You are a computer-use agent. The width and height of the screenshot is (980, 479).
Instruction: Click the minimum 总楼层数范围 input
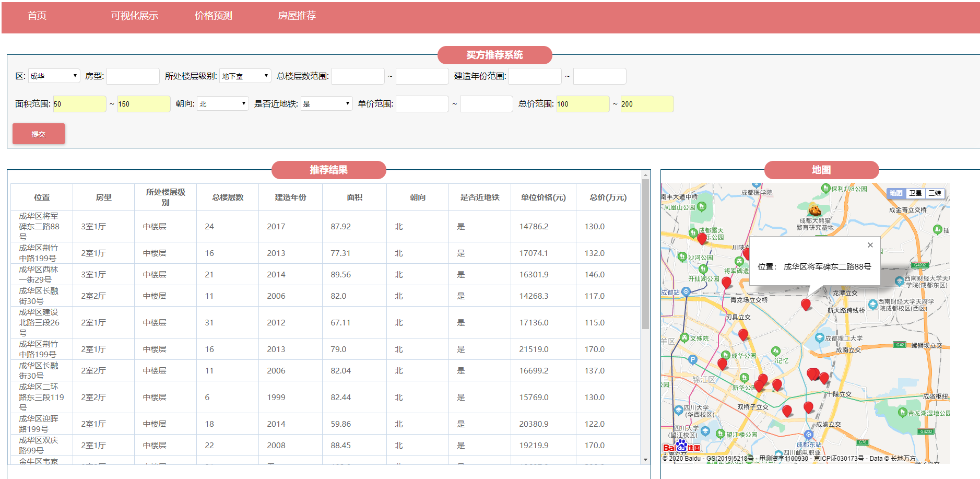(358, 76)
